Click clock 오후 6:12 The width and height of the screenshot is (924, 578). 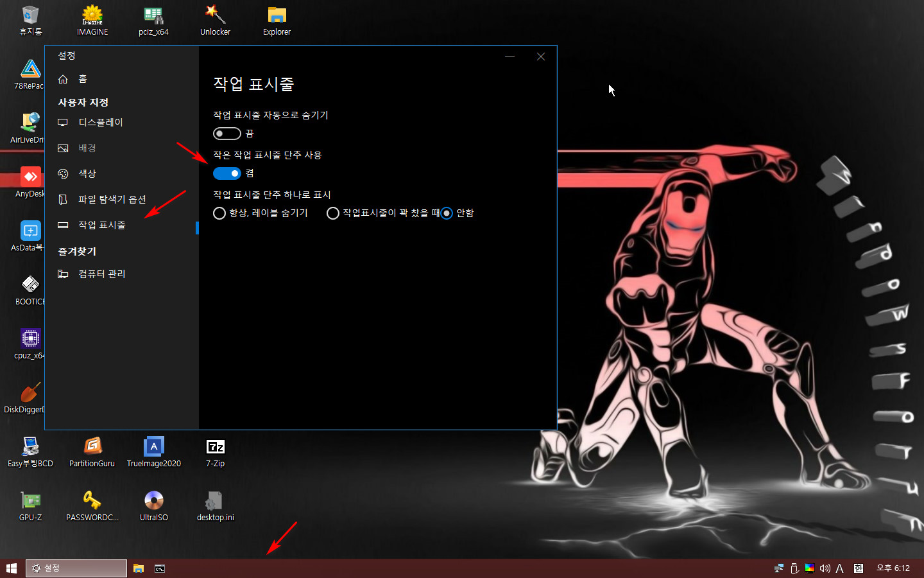pos(893,568)
